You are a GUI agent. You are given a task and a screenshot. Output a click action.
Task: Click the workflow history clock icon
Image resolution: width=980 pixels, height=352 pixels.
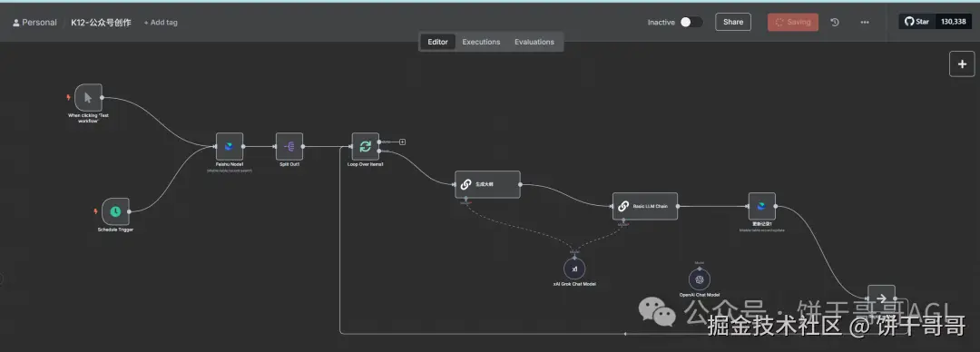click(835, 22)
